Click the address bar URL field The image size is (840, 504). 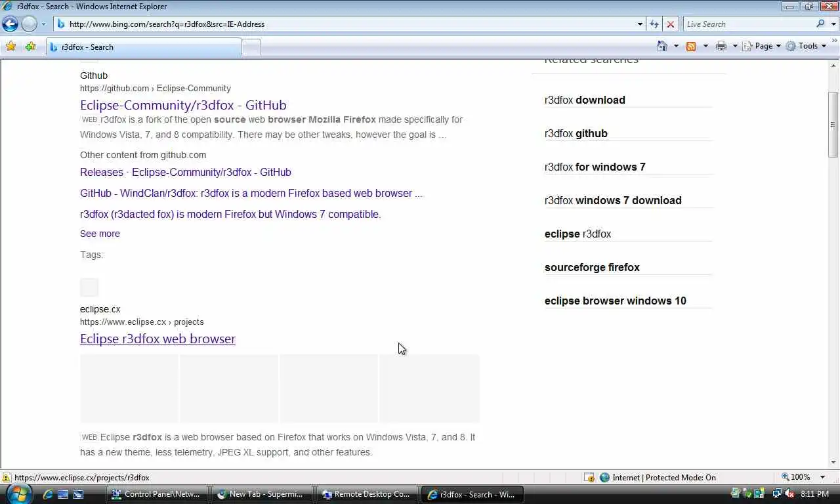coord(346,24)
